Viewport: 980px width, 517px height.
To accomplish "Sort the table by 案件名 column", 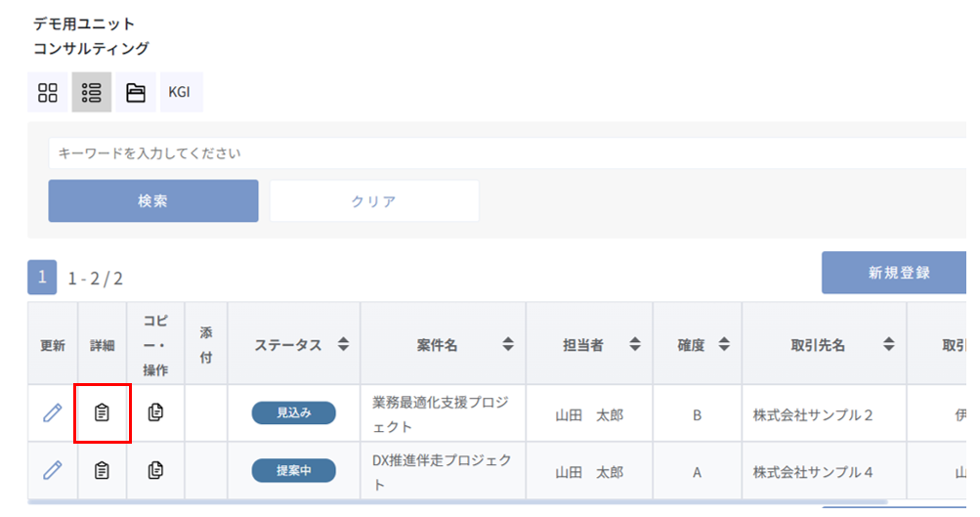I will 508,345.
